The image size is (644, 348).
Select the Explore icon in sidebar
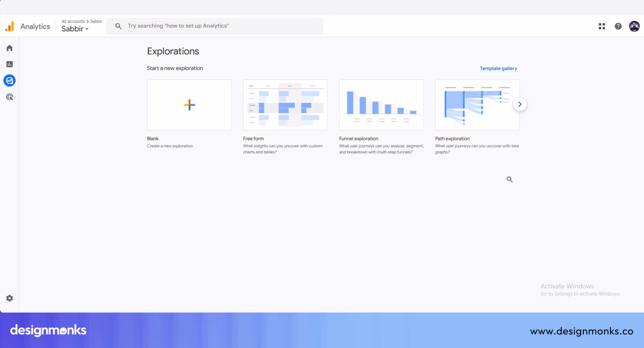click(9, 81)
